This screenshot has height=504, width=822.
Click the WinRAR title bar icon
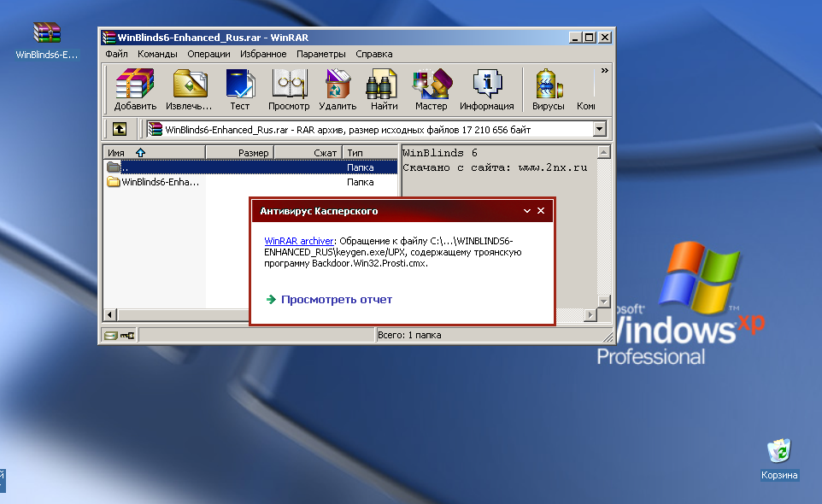(x=109, y=38)
